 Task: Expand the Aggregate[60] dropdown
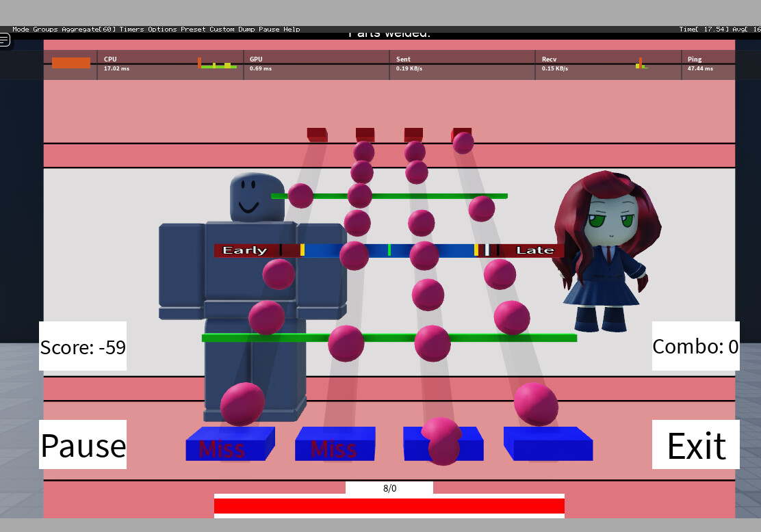point(88,29)
